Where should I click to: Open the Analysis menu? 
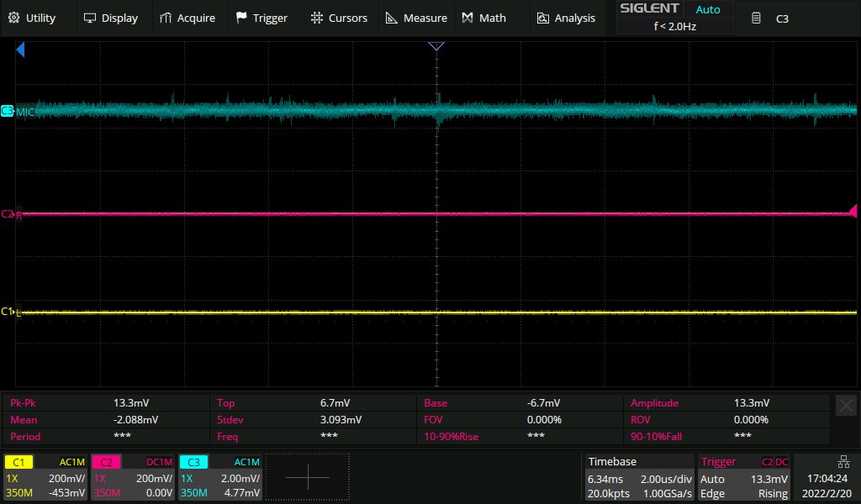566,18
